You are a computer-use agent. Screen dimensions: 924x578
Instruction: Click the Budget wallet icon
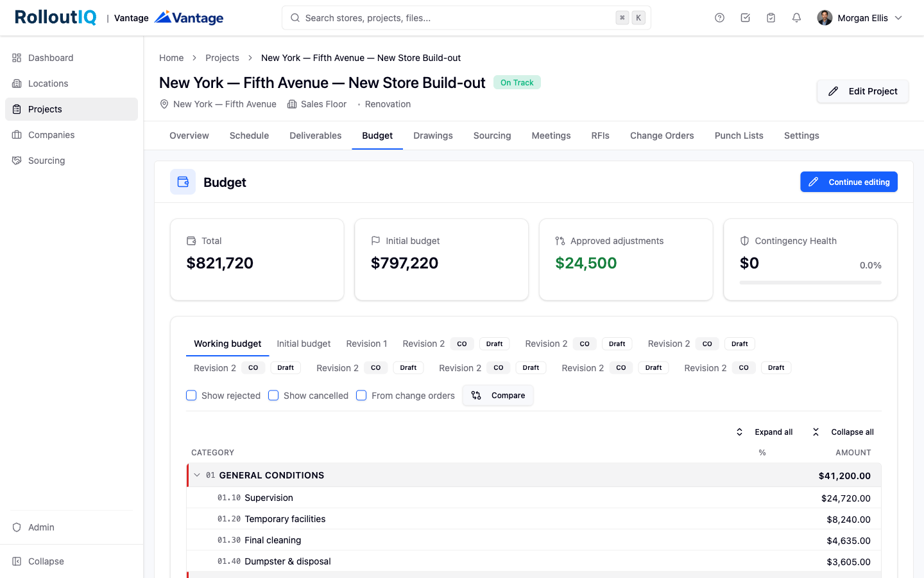[x=183, y=182]
